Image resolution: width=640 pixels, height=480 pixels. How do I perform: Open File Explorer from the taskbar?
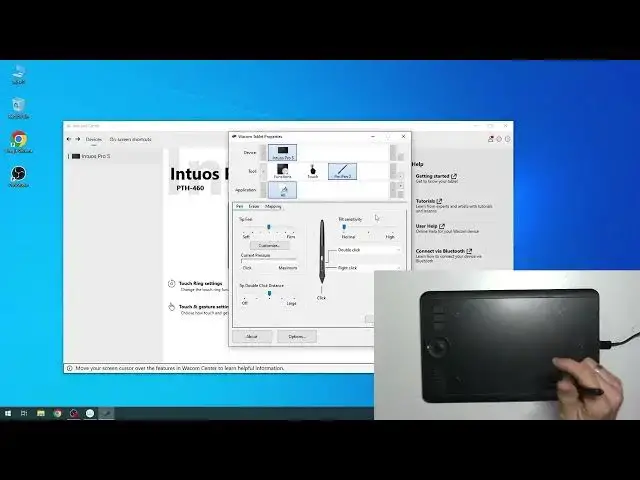point(41,413)
